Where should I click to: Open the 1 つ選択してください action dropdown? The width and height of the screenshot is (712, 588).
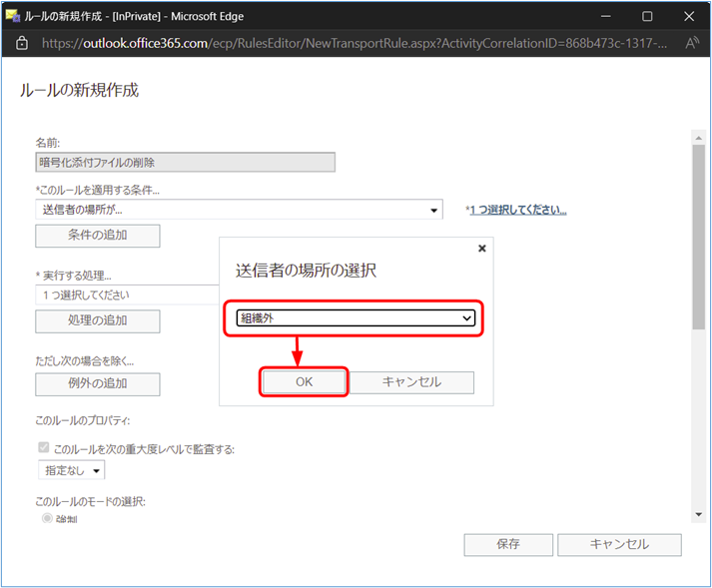[127, 294]
